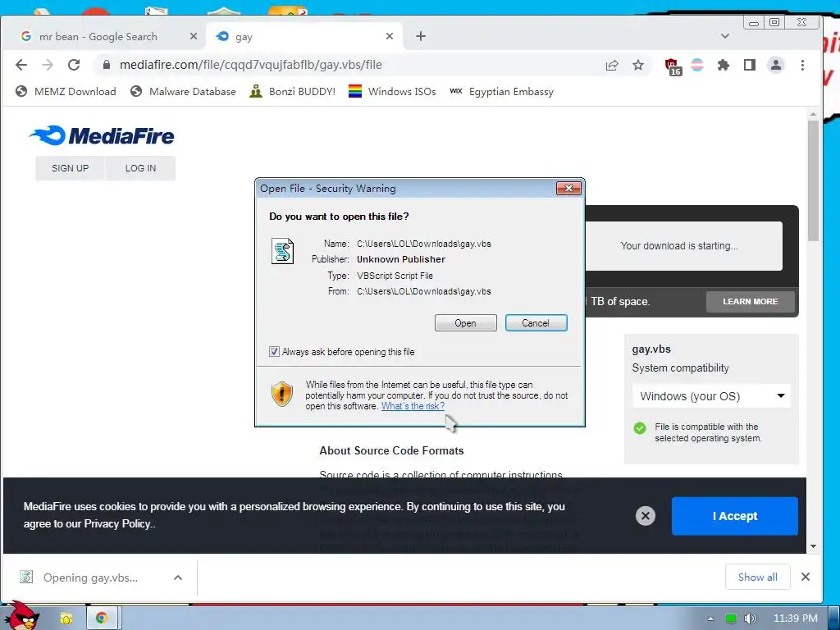The image size is (840, 630).
Task: Open a new browser tab with plus
Action: tap(421, 36)
